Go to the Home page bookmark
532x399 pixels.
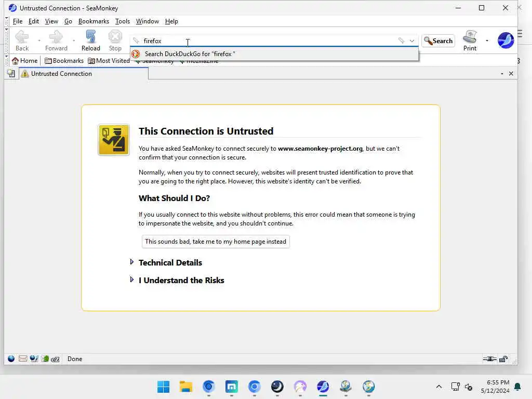[25, 61]
